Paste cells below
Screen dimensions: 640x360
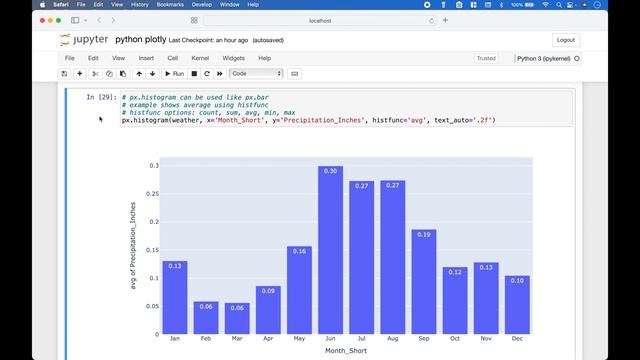[x=123, y=74]
